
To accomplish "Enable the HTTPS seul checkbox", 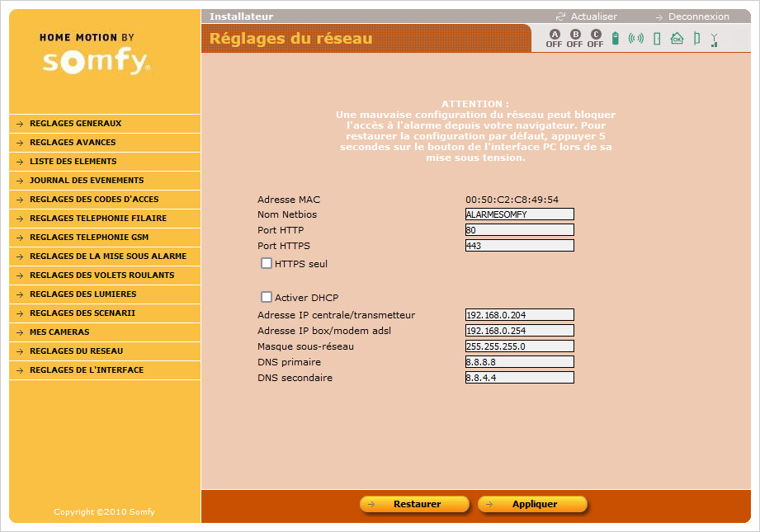I will 267,263.
